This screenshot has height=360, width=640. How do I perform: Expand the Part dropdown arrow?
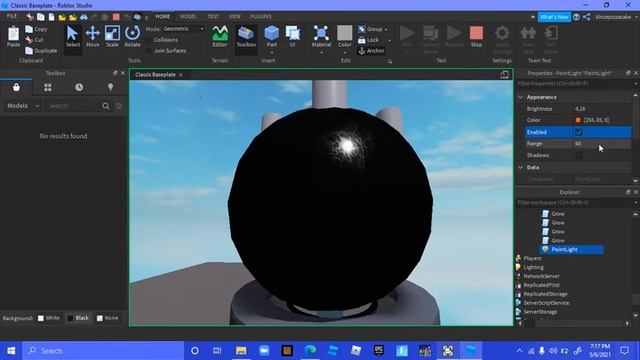click(x=272, y=53)
